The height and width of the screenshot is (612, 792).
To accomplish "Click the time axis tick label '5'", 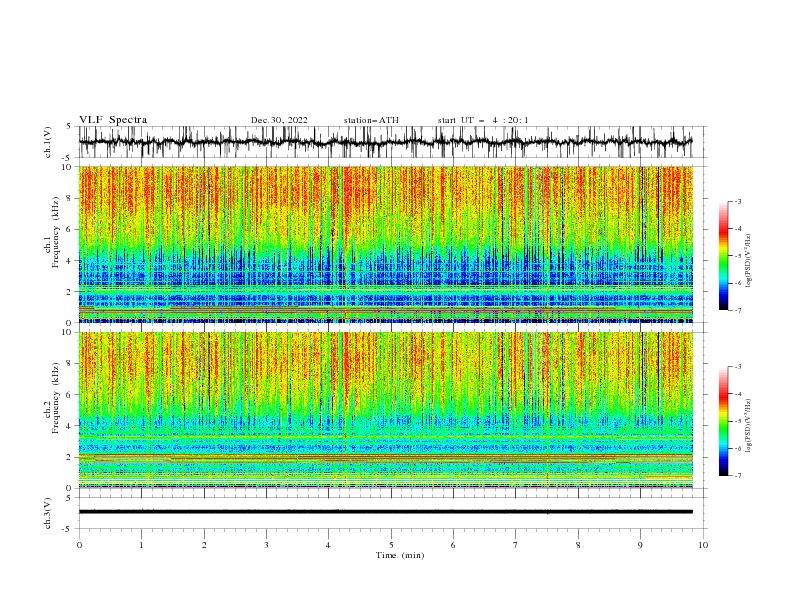I will coord(391,545).
